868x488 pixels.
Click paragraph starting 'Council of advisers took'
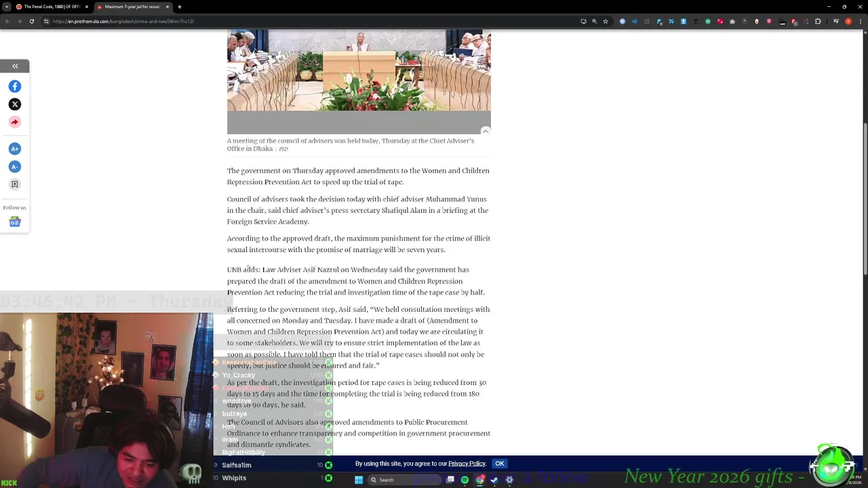tap(357, 210)
